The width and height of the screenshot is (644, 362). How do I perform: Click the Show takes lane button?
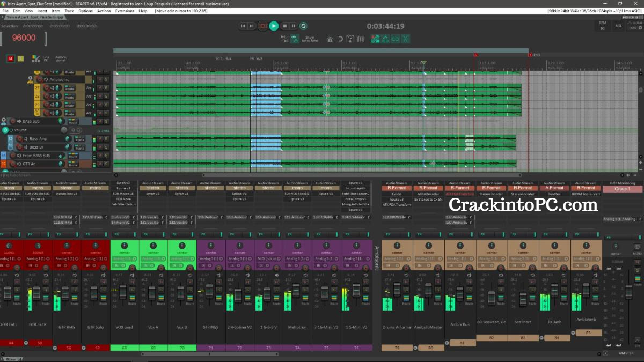[x=310, y=39]
